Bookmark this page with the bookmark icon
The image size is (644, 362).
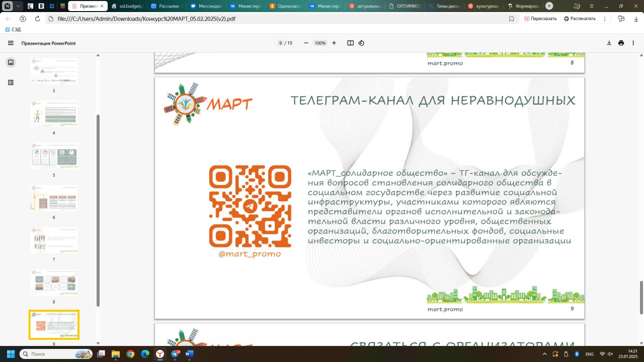coord(512,19)
